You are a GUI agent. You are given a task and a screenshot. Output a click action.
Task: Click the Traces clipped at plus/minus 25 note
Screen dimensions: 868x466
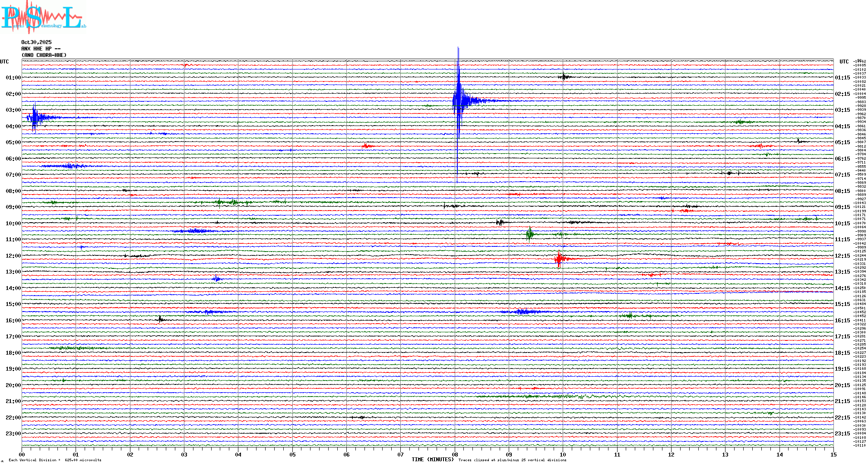coord(512,460)
